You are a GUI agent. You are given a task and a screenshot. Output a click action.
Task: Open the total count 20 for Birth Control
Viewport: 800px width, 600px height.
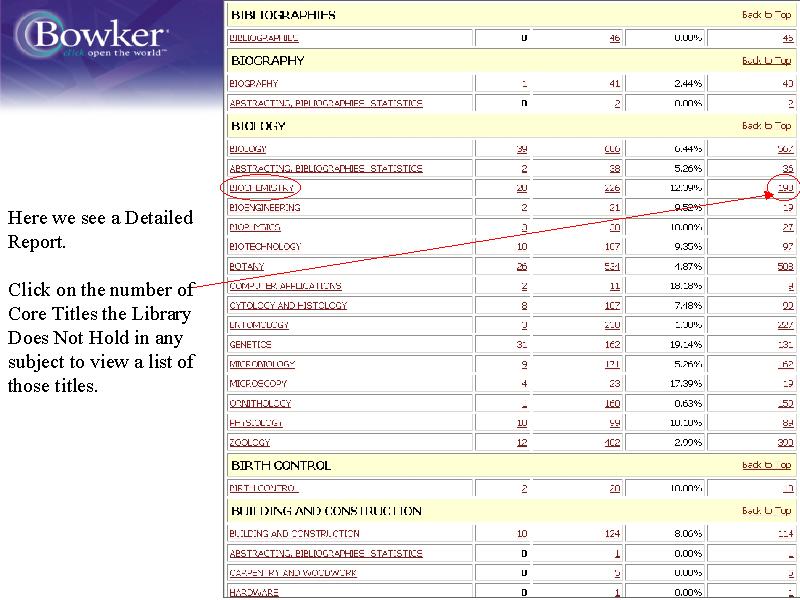[x=615, y=488]
